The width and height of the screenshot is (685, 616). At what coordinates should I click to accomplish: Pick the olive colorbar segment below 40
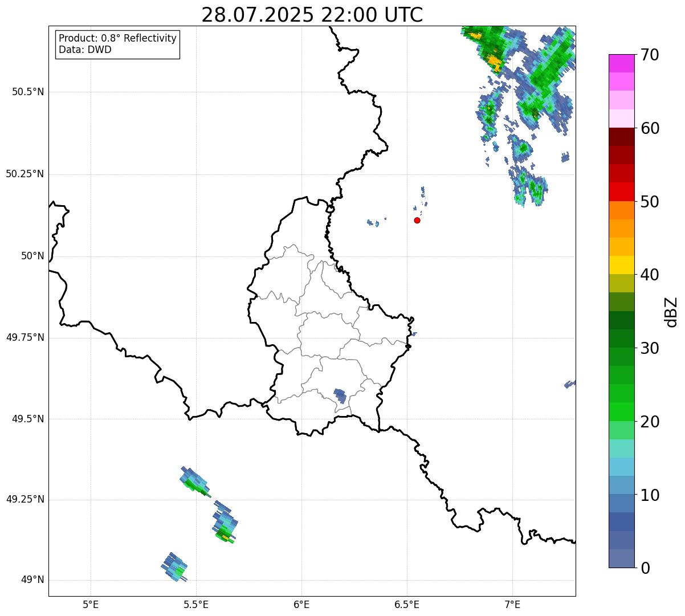[621, 283]
